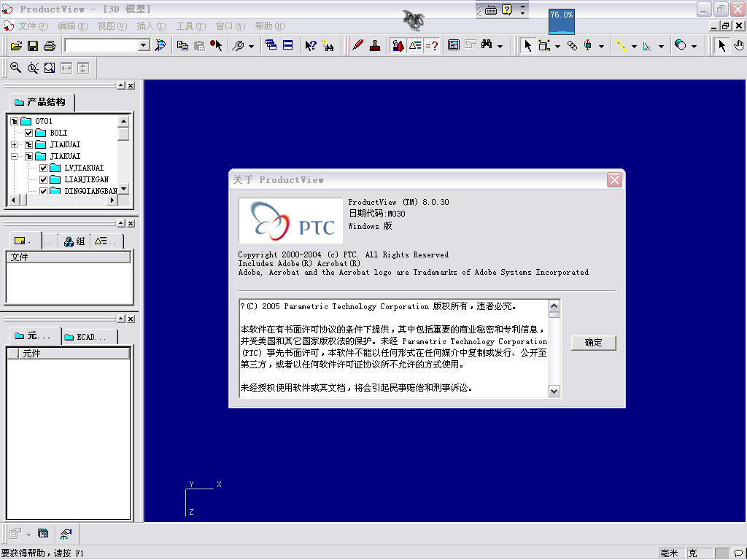Image resolution: width=747 pixels, height=560 pixels.
Task: Close the product structure panel
Action: pos(131,86)
